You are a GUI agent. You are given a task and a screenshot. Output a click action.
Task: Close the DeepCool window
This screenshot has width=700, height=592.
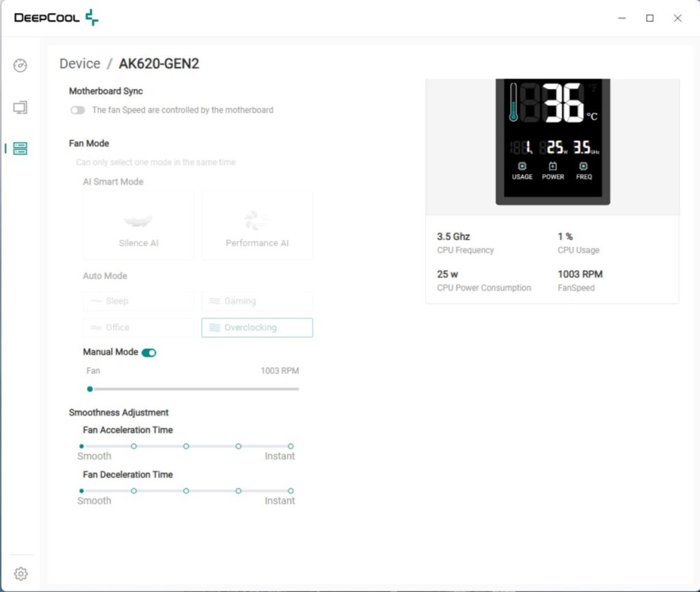677,18
